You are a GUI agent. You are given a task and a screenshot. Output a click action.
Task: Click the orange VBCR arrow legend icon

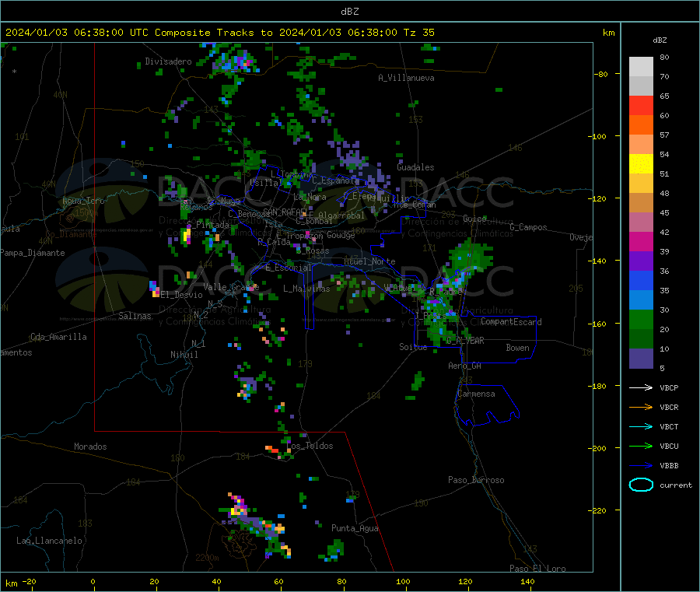pos(641,407)
